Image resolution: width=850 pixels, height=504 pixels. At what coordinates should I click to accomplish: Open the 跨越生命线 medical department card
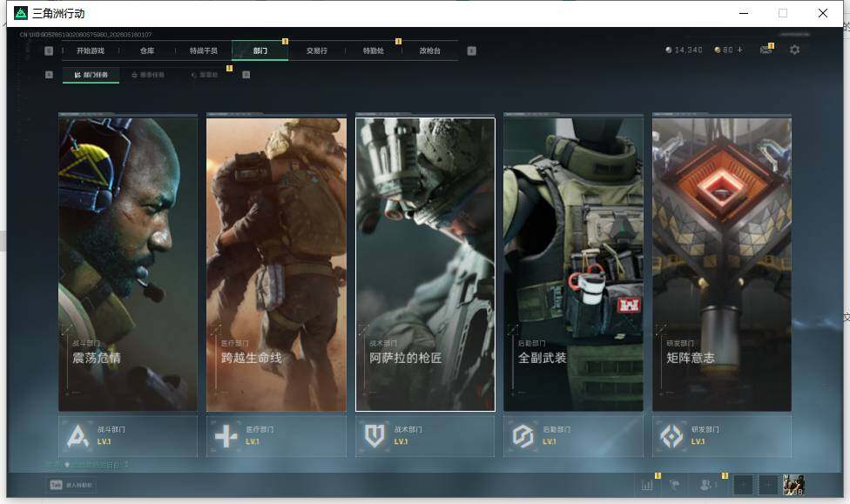tap(276, 265)
